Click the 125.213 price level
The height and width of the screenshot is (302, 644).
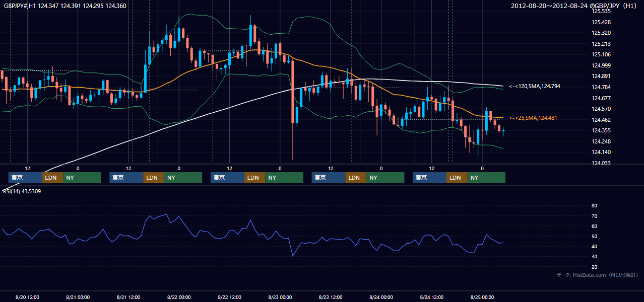pyautogui.click(x=601, y=44)
